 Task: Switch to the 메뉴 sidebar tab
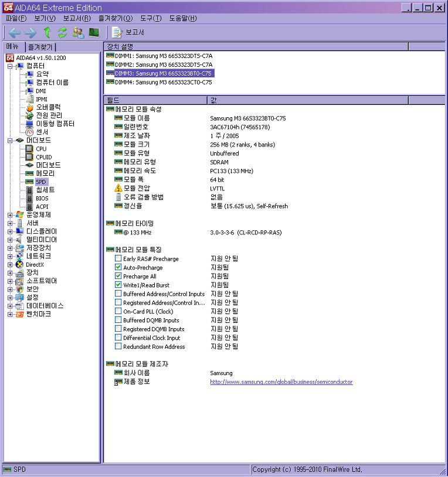[x=13, y=46]
